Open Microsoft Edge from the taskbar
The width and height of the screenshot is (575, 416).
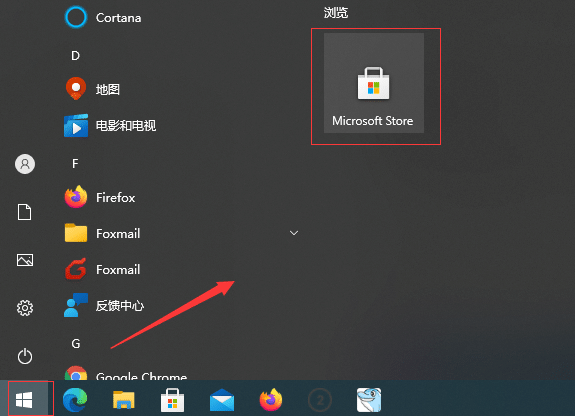tap(75, 400)
